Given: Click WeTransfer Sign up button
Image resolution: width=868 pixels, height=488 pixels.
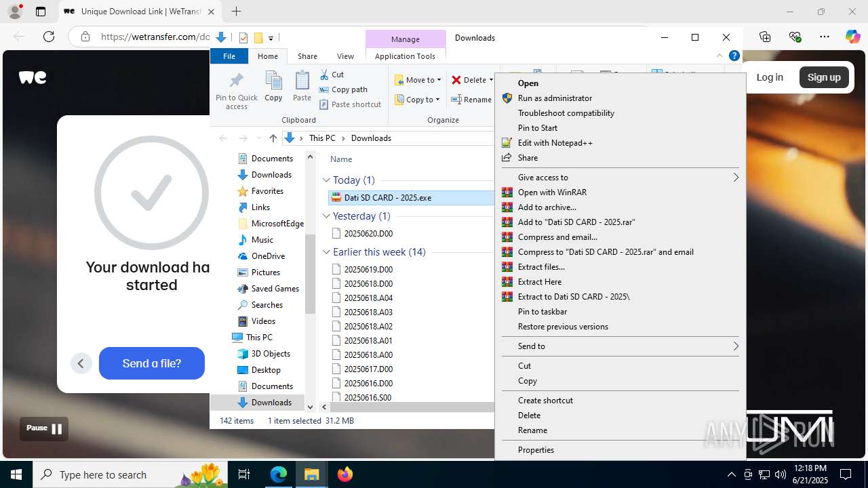Looking at the screenshot, I should point(824,77).
